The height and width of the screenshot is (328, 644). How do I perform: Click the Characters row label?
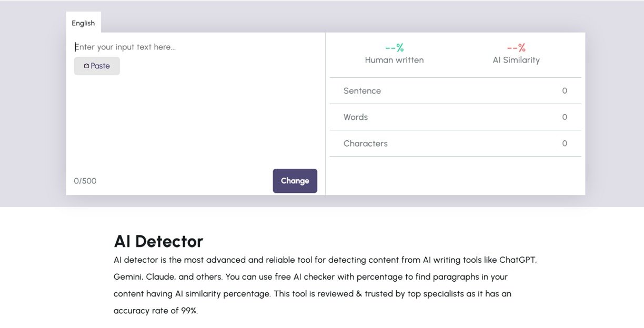point(366,143)
